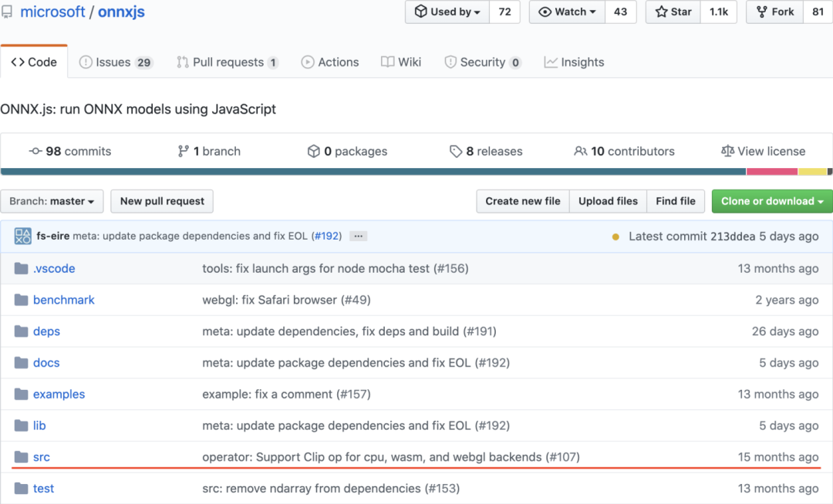This screenshot has height=504, width=833.
Task: Open the Security tab
Action: click(x=482, y=62)
